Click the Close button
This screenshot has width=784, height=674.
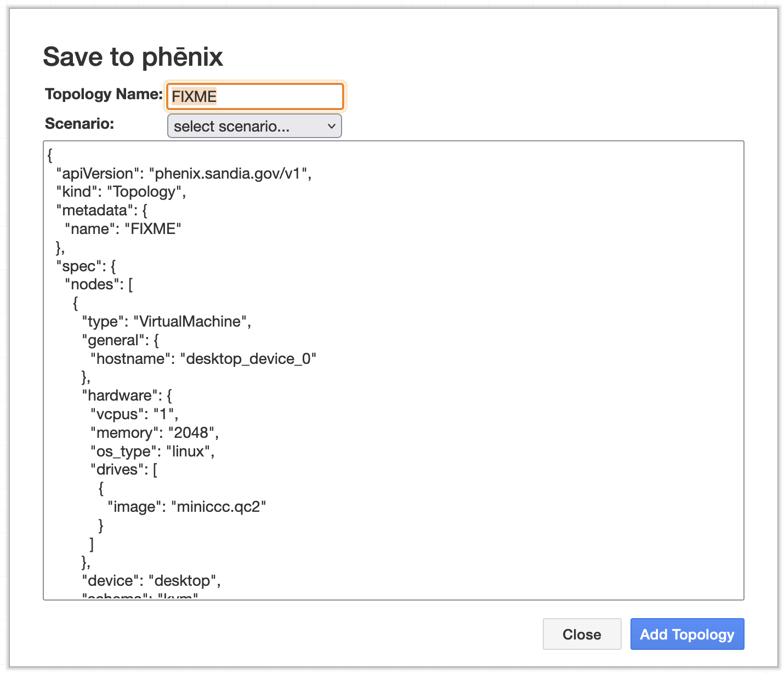(x=581, y=634)
